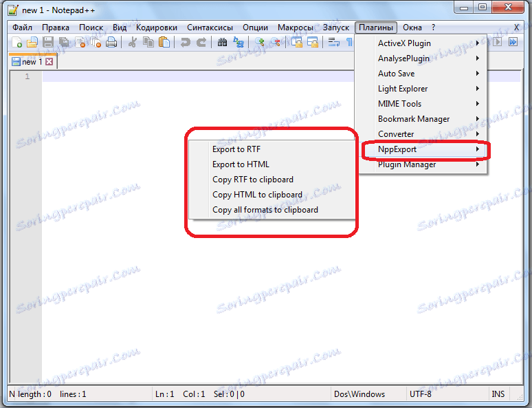532x408 pixels.
Task: Click the Copy toolbar icon
Action: (x=148, y=43)
